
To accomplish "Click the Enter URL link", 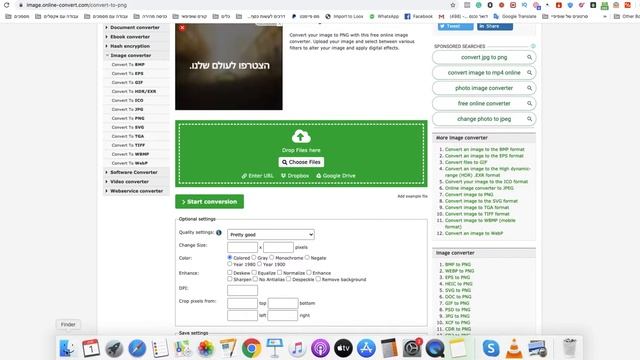I will [x=258, y=176].
